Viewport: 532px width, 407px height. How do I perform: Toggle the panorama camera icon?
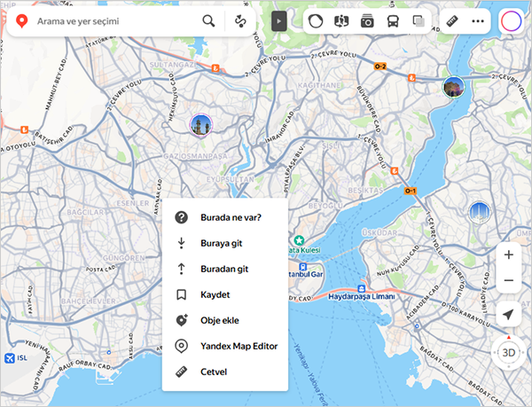[367, 21]
